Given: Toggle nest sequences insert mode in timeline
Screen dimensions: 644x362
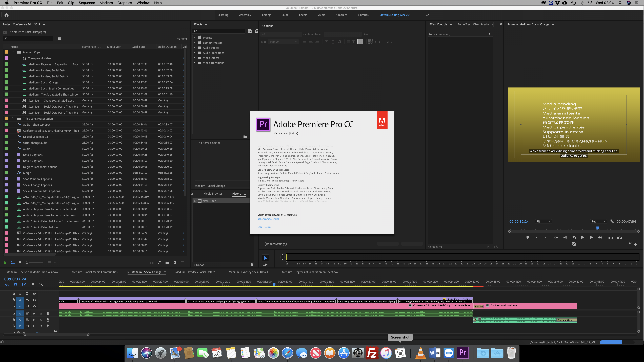Looking at the screenshot, I should [7, 284].
